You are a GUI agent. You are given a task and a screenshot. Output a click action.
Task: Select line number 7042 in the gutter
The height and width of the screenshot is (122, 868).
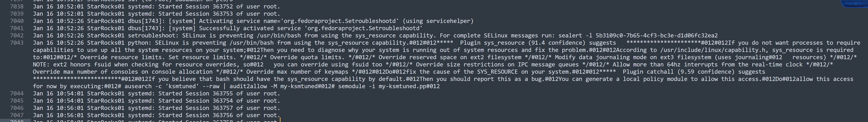[x=17, y=35]
